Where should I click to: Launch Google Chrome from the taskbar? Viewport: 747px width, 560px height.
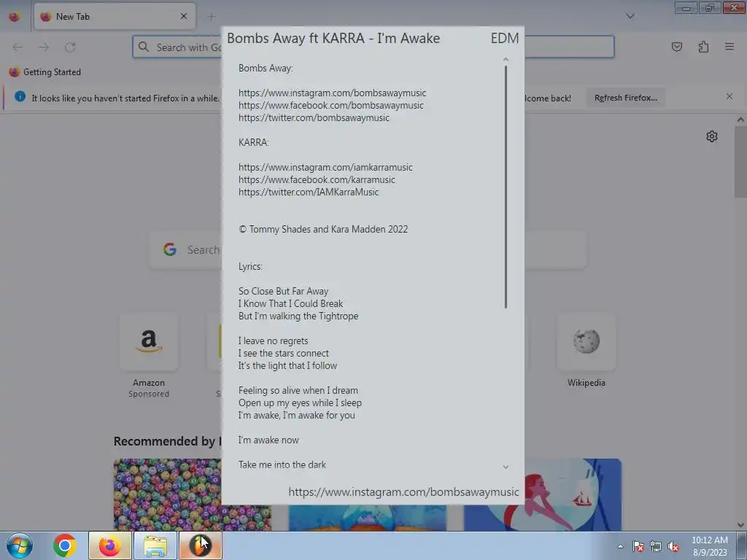(x=65, y=545)
